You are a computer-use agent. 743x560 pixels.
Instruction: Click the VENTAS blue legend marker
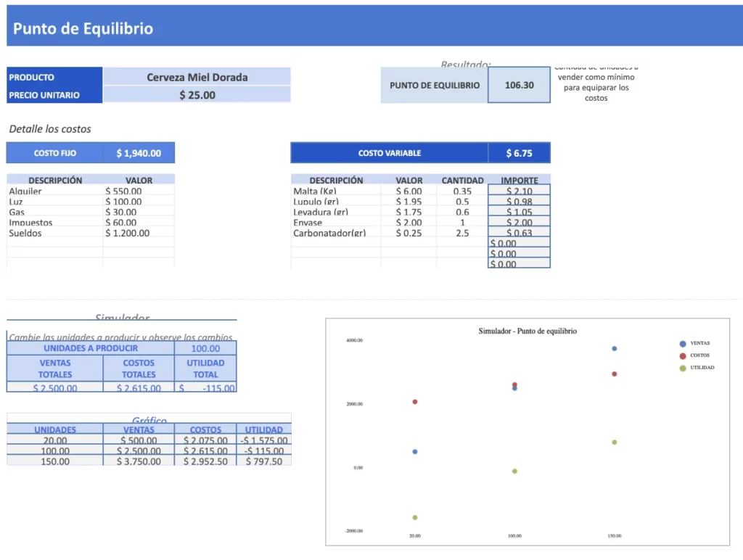[x=682, y=344]
